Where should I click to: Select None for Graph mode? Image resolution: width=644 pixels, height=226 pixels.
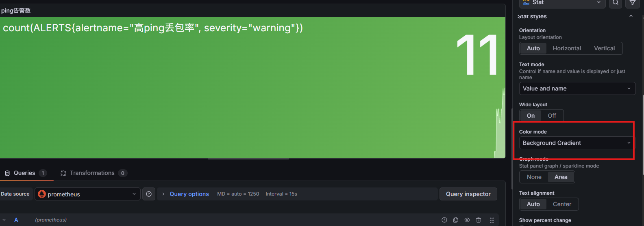point(534,177)
